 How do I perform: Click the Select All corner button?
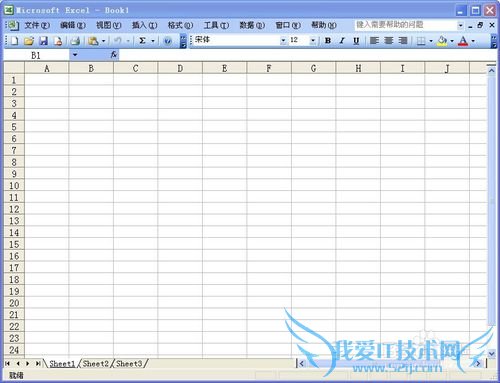tap(14, 68)
